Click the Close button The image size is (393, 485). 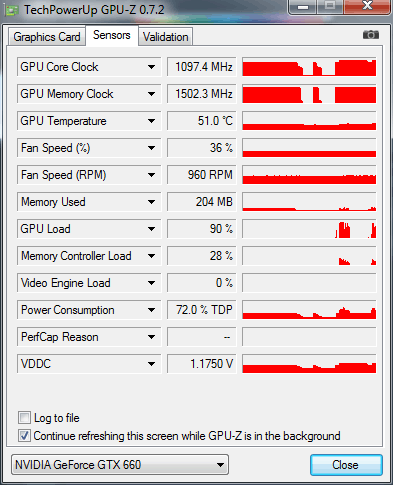[346, 465]
